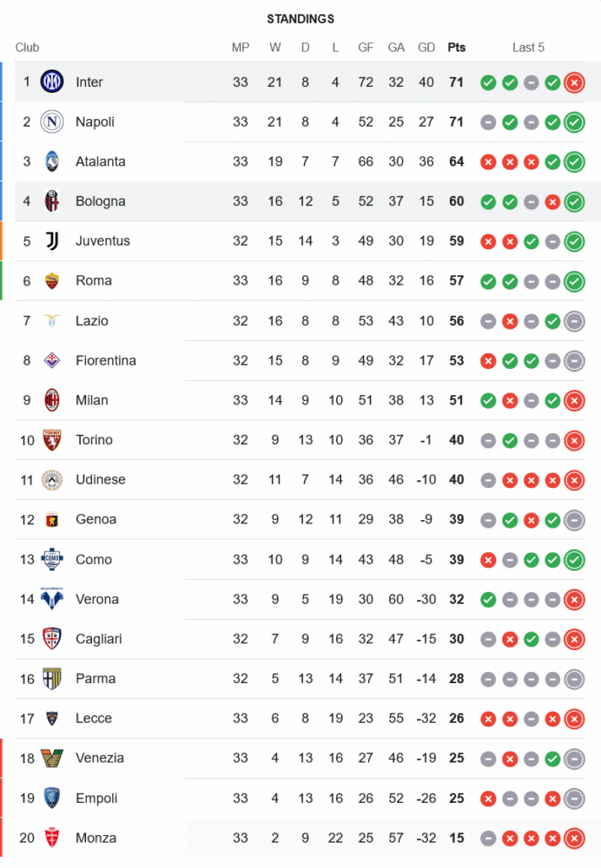Click the GD column header
This screenshot has width=601, height=868.
tap(426, 48)
